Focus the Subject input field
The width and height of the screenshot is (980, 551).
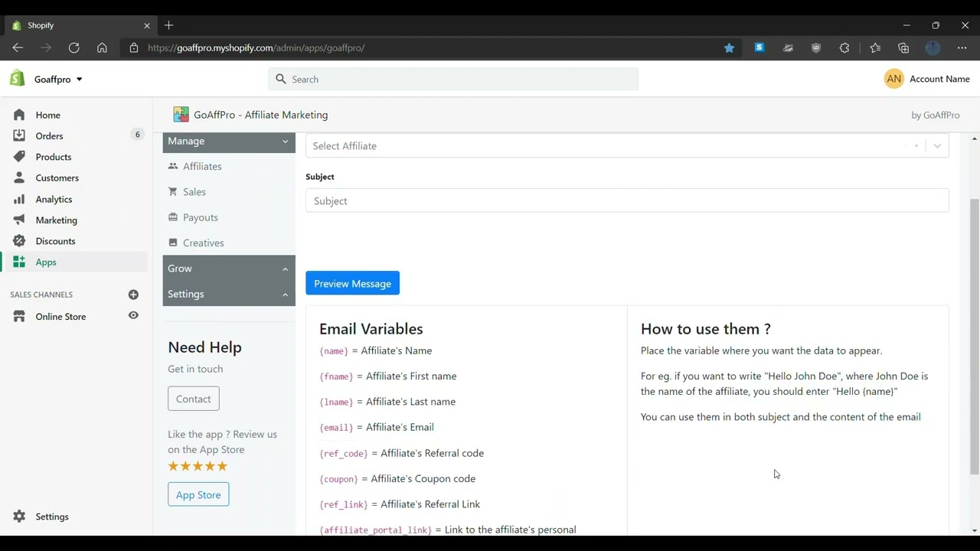[627, 201]
